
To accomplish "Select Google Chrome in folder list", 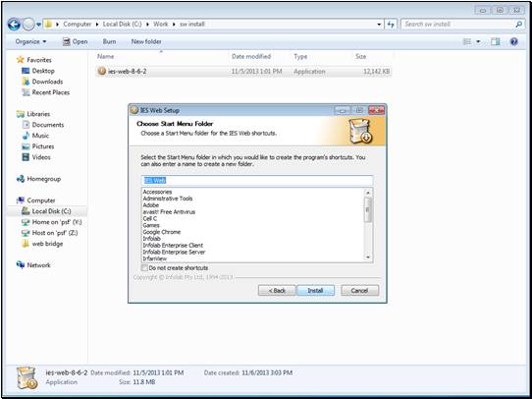I will click(162, 232).
